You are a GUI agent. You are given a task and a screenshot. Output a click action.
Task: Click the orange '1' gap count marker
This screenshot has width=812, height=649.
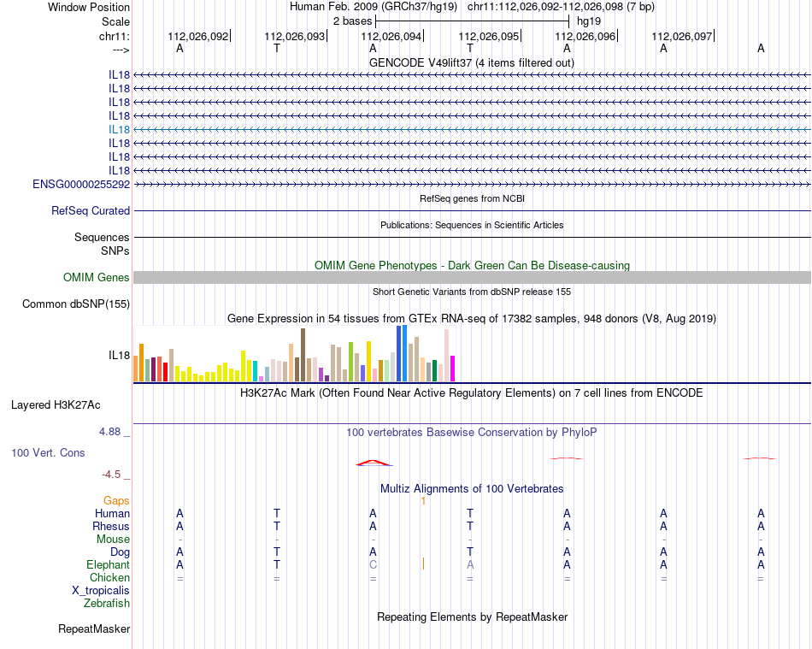(424, 501)
